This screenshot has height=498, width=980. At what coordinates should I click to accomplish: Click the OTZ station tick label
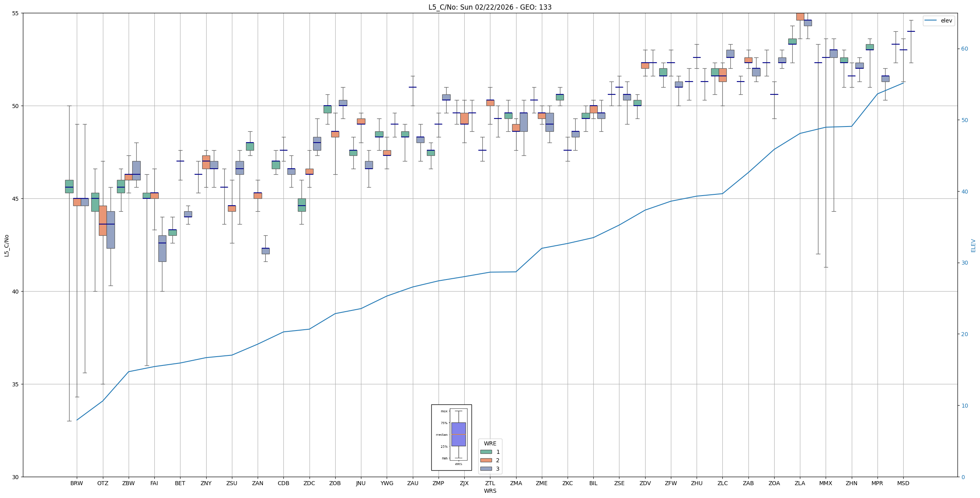pyautogui.click(x=103, y=483)
